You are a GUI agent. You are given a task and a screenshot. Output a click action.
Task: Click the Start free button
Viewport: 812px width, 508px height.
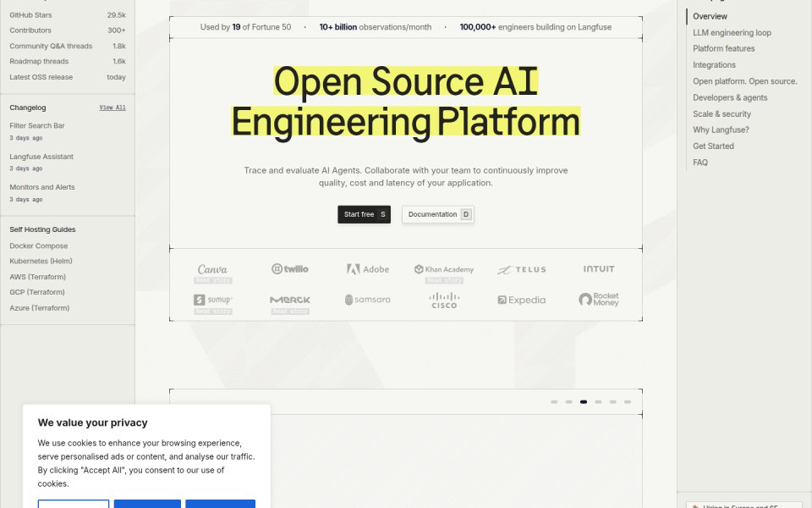tap(364, 214)
